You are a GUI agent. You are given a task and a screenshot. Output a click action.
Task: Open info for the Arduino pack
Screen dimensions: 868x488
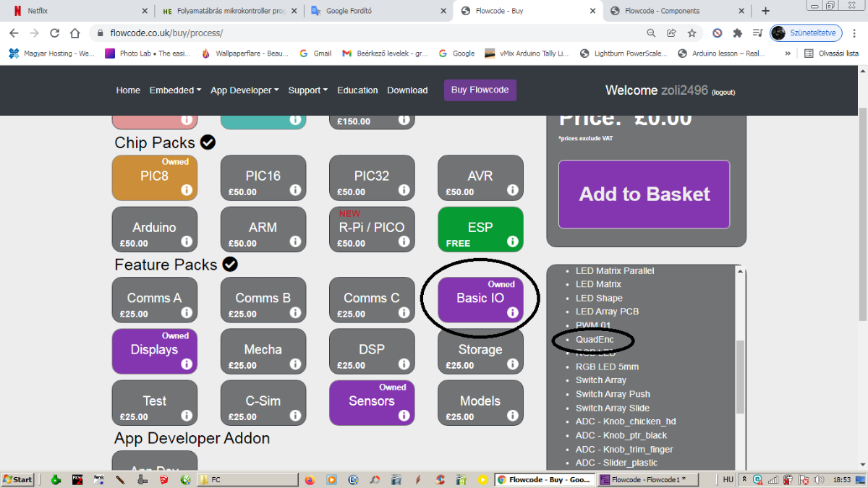pyautogui.click(x=187, y=241)
